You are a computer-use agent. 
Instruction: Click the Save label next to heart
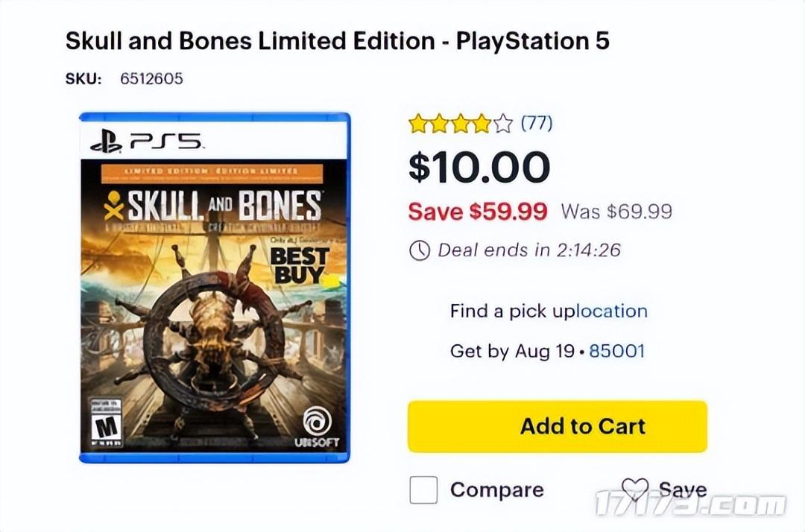point(682,490)
